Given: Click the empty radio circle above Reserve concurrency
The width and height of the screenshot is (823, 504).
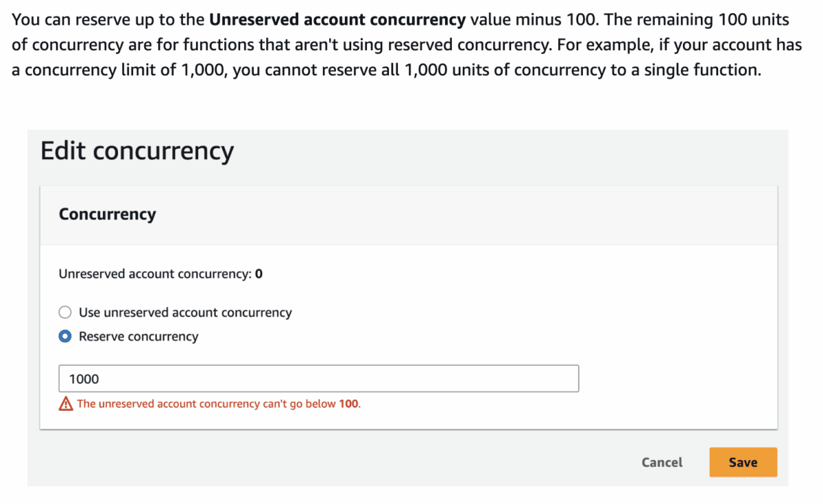Looking at the screenshot, I should click(64, 312).
